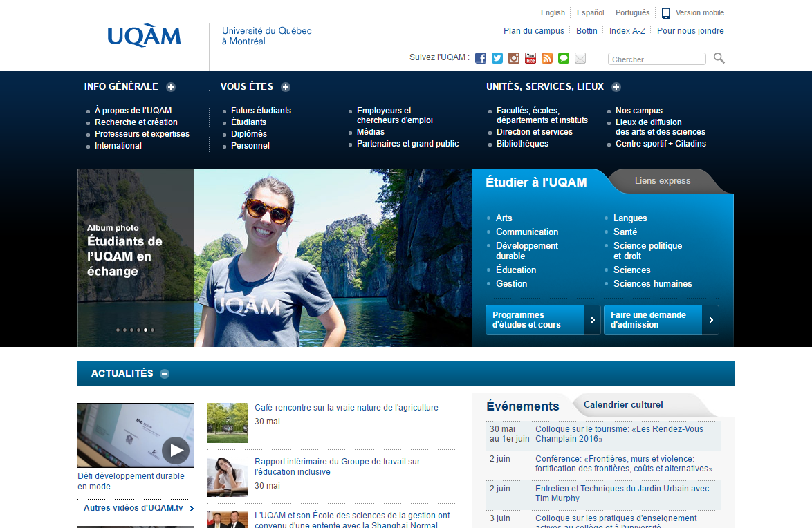Select the fifth active slideshow dot
The image size is (812, 528).
[145, 330]
